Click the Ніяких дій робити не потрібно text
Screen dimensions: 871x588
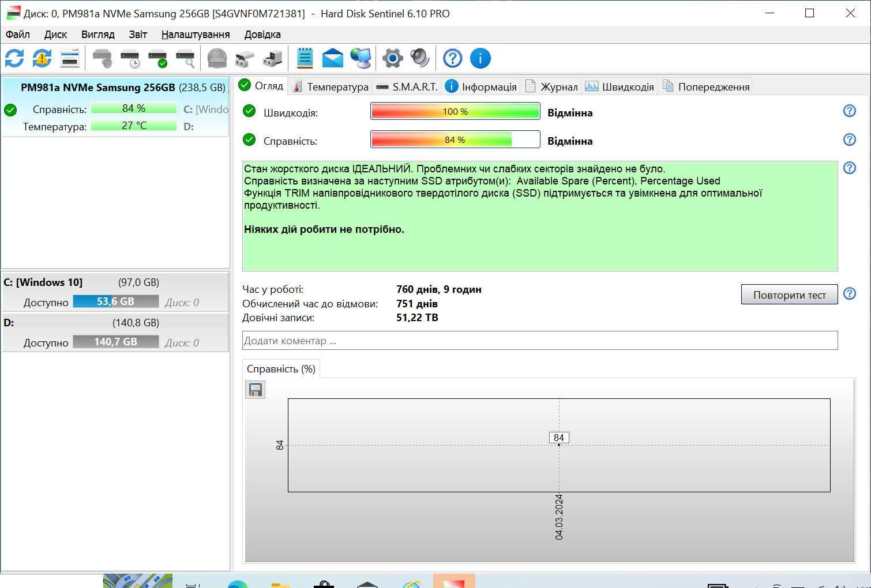[324, 229]
